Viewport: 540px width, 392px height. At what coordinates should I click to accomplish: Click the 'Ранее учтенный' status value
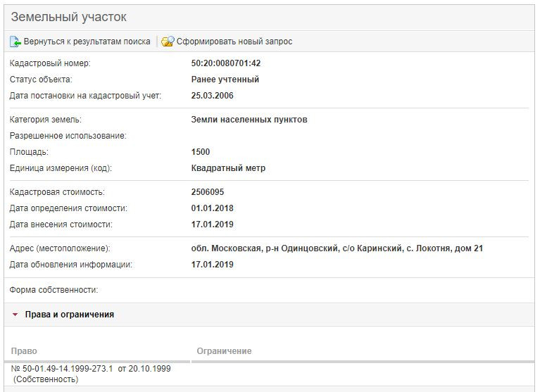point(225,80)
